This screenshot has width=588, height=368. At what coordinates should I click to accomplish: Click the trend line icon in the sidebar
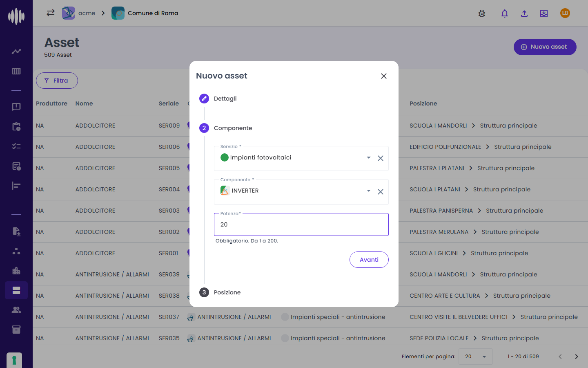(16, 52)
